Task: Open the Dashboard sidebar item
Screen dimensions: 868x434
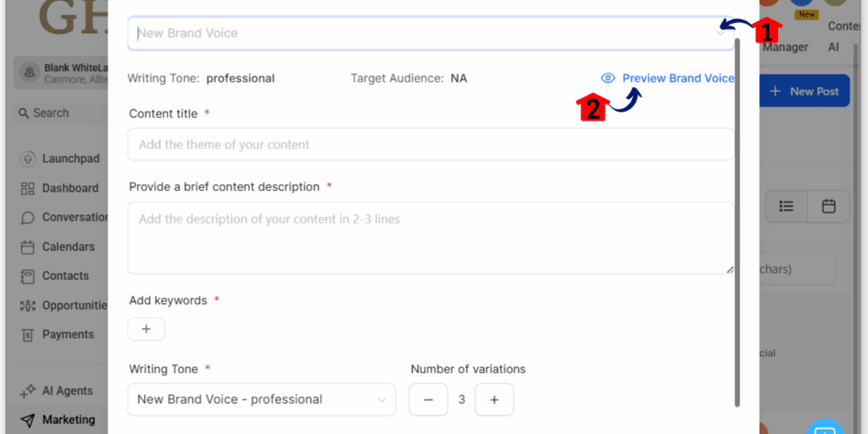Action: click(59, 188)
